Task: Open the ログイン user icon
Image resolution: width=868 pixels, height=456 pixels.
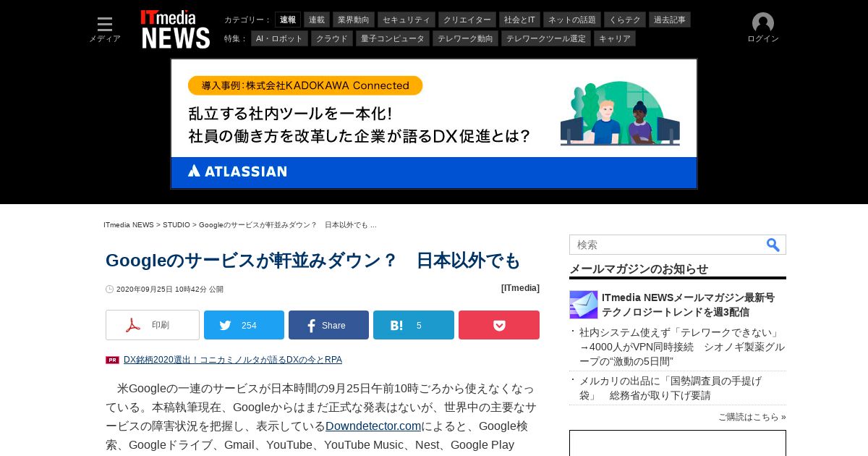Action: [763, 28]
